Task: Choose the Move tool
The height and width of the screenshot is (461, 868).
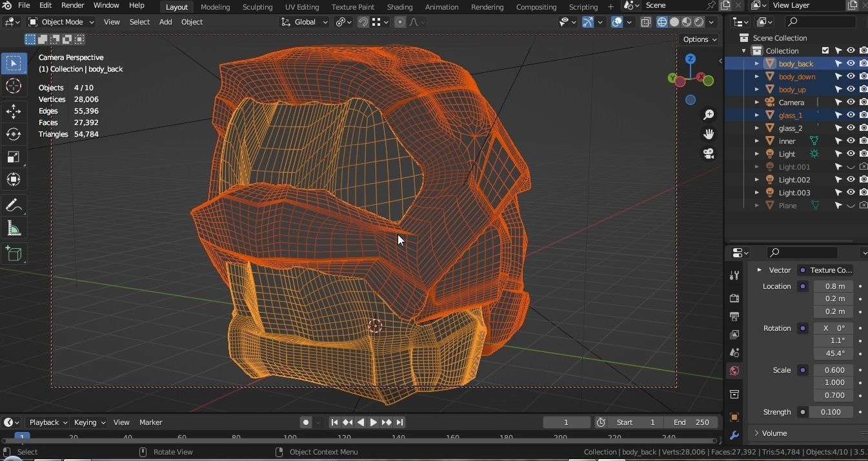Action: pos(14,112)
